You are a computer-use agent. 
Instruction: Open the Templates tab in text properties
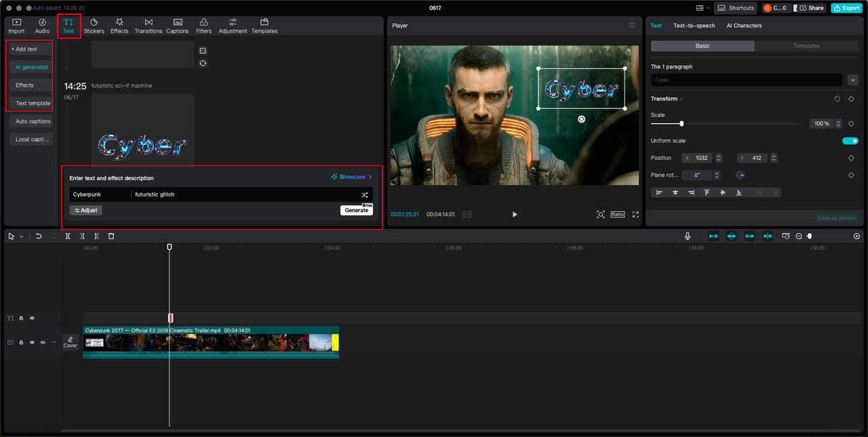tap(806, 46)
